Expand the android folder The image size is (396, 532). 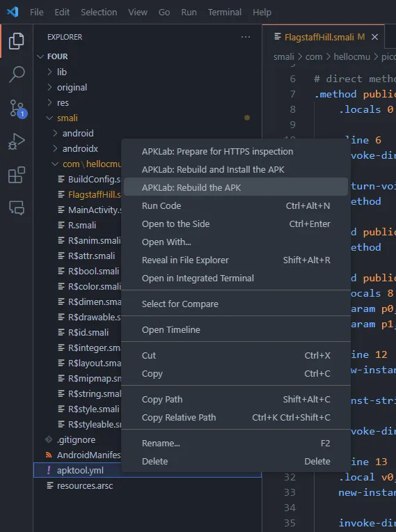pyautogui.click(x=55, y=133)
